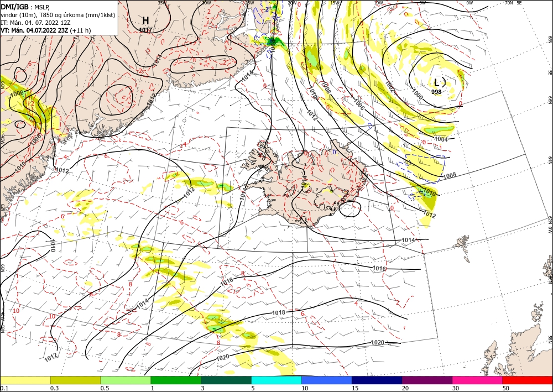The height and width of the screenshot is (392, 553).
Task: Click the "0.3" legend value
Action: pos(55,388)
